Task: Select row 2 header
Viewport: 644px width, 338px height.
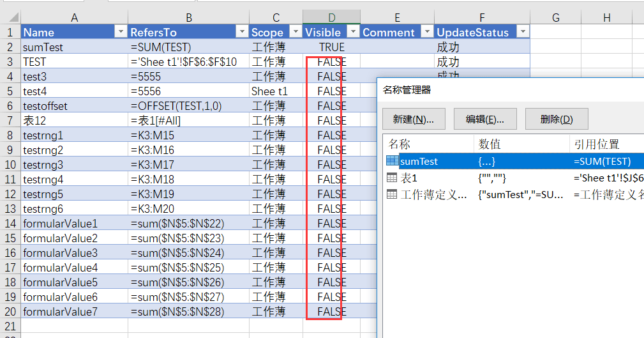Action: pyautogui.click(x=10, y=47)
